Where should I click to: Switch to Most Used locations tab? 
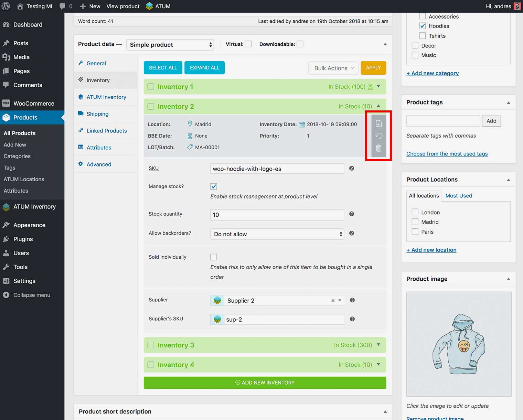click(x=459, y=196)
